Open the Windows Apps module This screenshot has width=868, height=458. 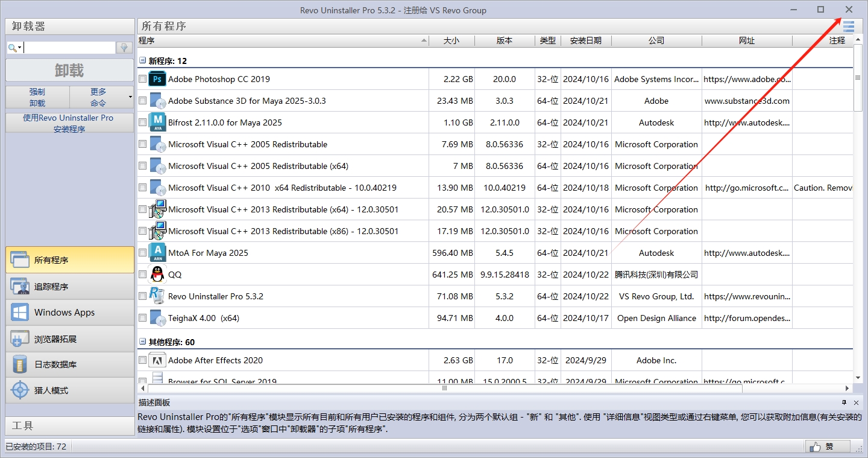pyautogui.click(x=69, y=313)
